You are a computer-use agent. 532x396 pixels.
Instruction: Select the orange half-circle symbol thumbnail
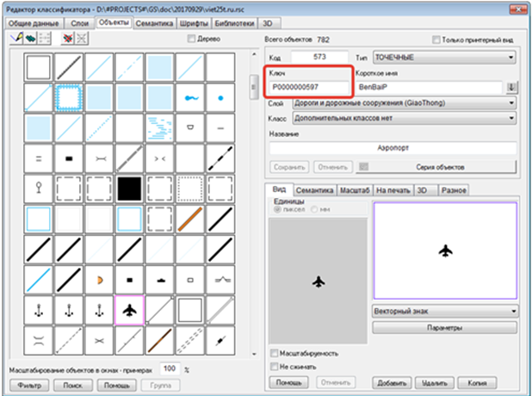point(100,279)
